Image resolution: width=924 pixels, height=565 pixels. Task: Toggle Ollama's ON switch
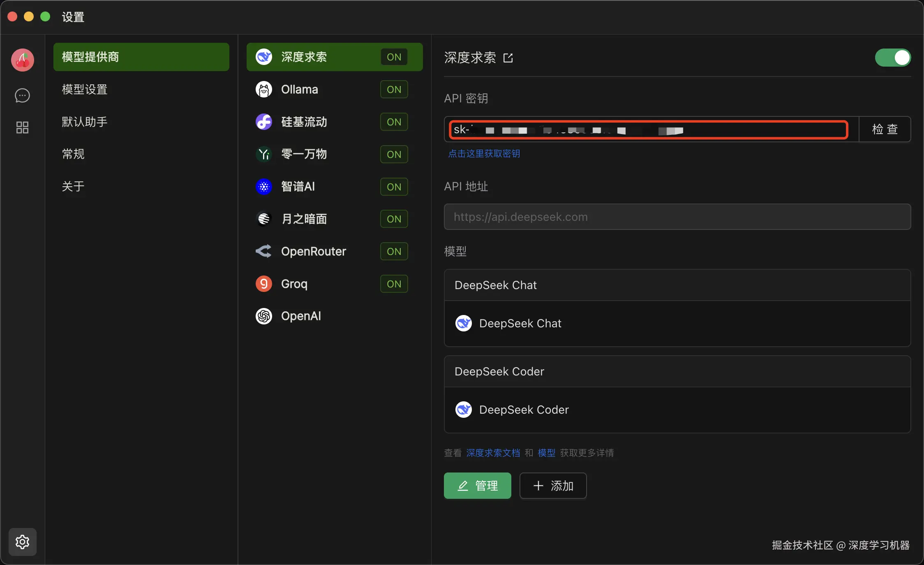pos(393,89)
